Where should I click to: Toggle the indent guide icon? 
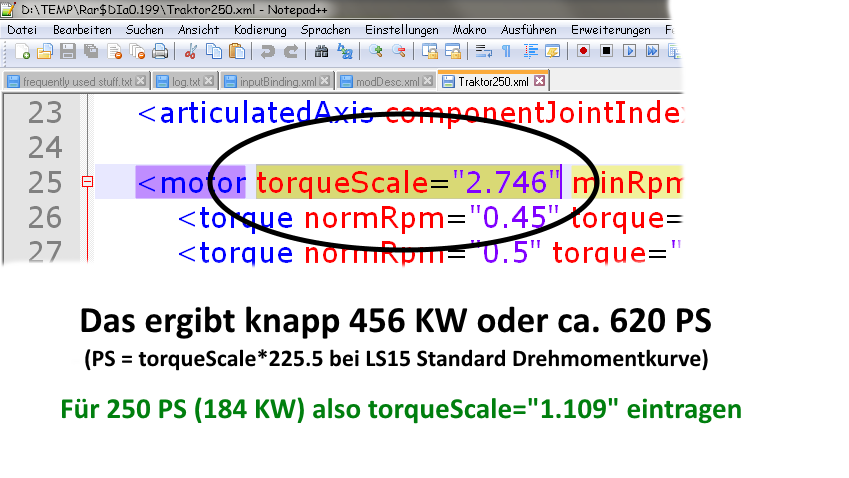(x=530, y=51)
